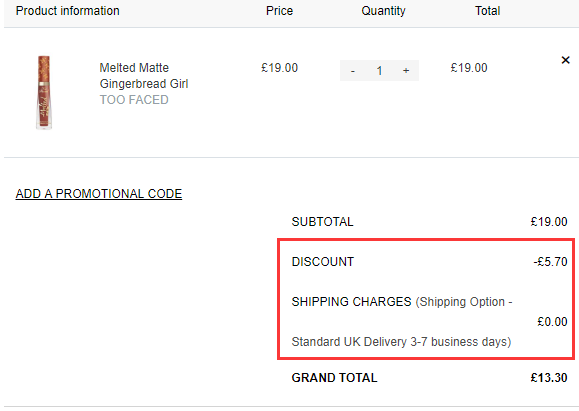
Task: Click the shipping charge £0.00 amount
Action: 552,322
